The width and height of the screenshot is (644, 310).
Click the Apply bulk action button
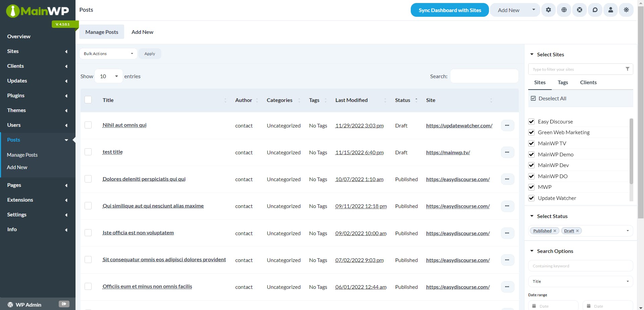pyautogui.click(x=150, y=54)
